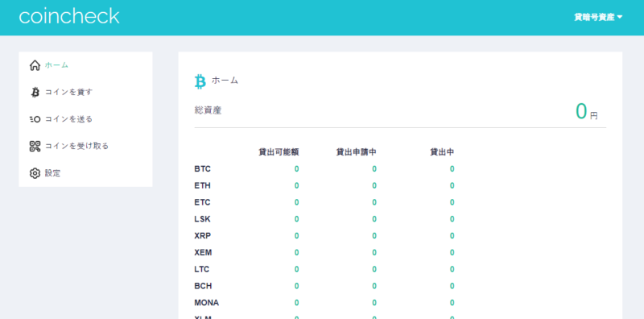Click the 総資産 label
The height and width of the screenshot is (319, 644).
[x=208, y=110]
